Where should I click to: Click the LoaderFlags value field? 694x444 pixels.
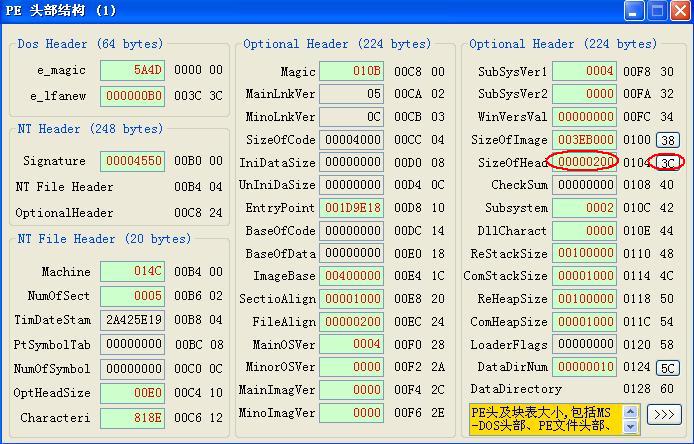(x=584, y=344)
